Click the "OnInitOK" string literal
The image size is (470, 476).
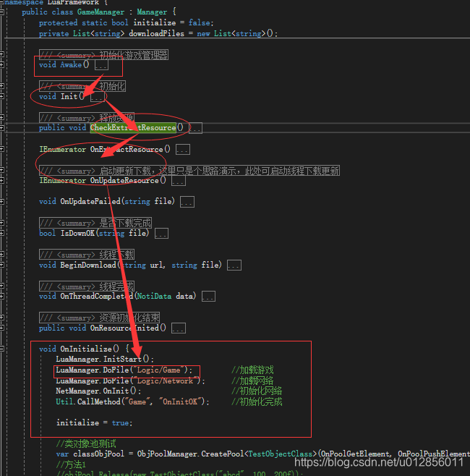tap(181, 402)
